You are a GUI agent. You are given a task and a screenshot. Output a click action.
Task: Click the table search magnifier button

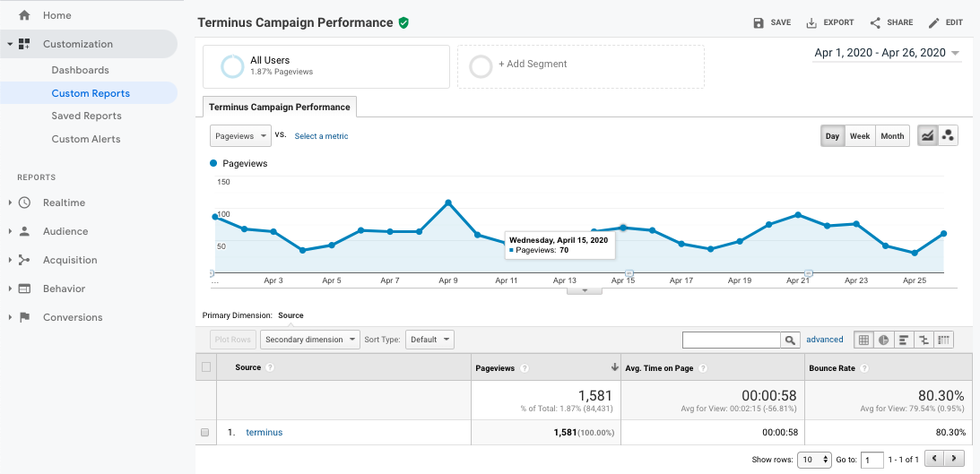tap(790, 340)
